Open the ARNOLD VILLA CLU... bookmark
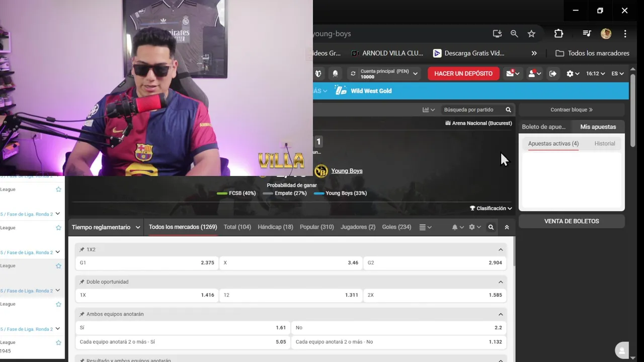The width and height of the screenshot is (644, 362). point(387,53)
